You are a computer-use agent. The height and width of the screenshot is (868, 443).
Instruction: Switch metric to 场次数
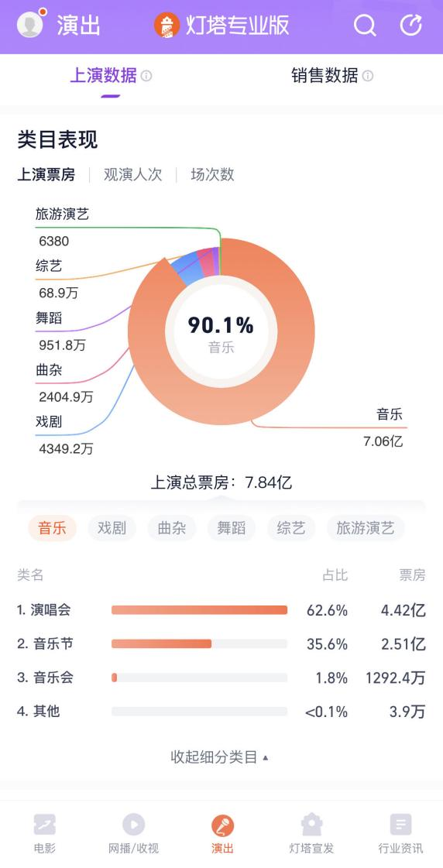point(213,174)
